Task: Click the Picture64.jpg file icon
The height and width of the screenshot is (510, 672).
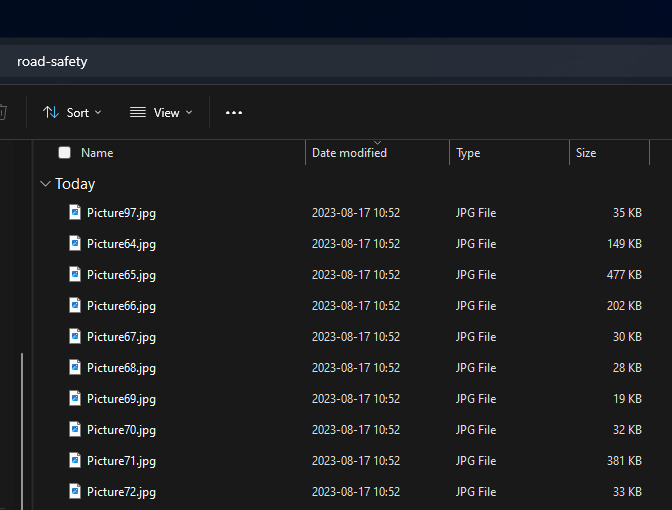Action: (75, 243)
